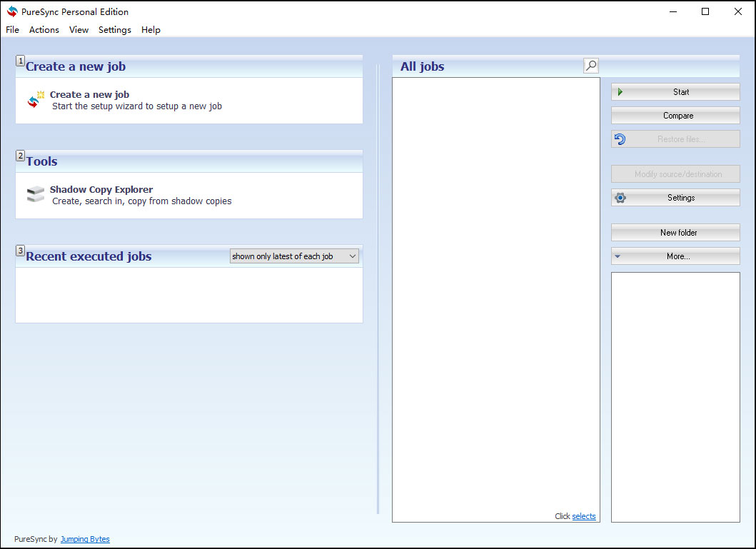Click the Compare button
Viewport: 756px width, 549px height.
(675, 116)
